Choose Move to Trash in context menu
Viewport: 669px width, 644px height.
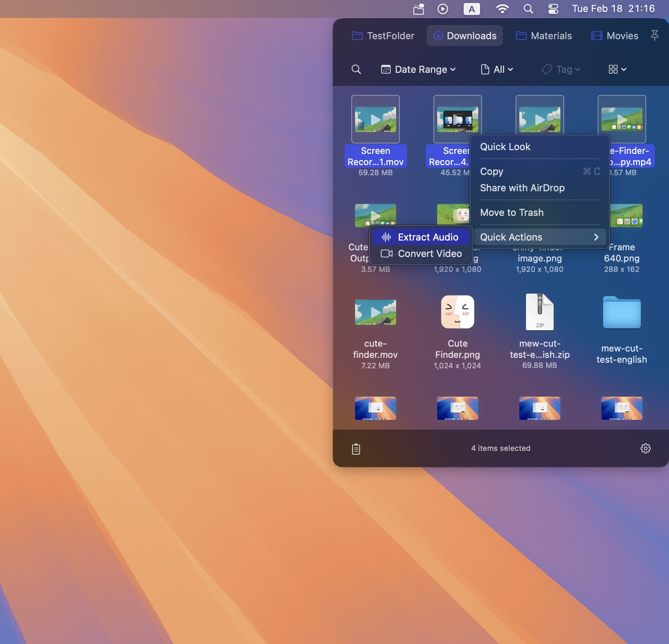coord(511,213)
